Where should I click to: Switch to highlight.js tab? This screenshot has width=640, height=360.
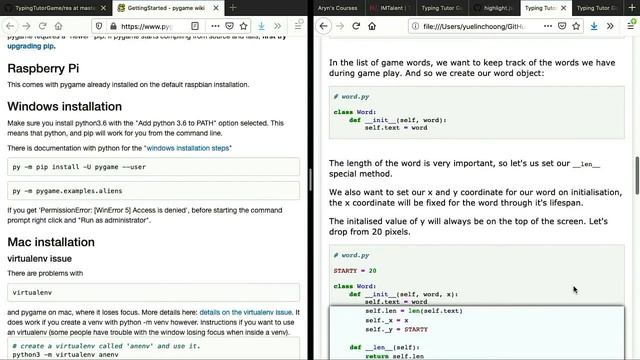[x=494, y=8]
